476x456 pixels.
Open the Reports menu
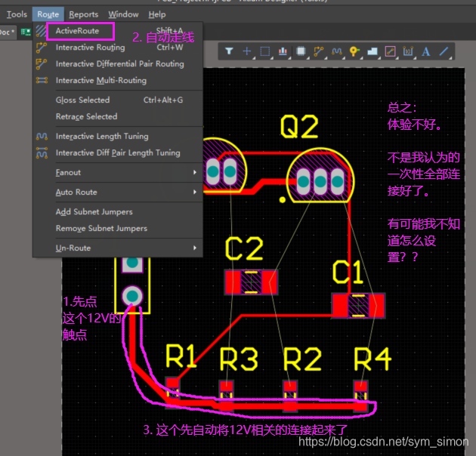(83, 14)
